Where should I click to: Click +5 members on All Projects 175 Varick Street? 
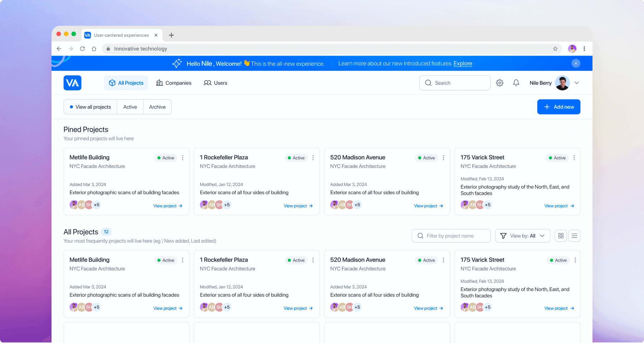(488, 307)
